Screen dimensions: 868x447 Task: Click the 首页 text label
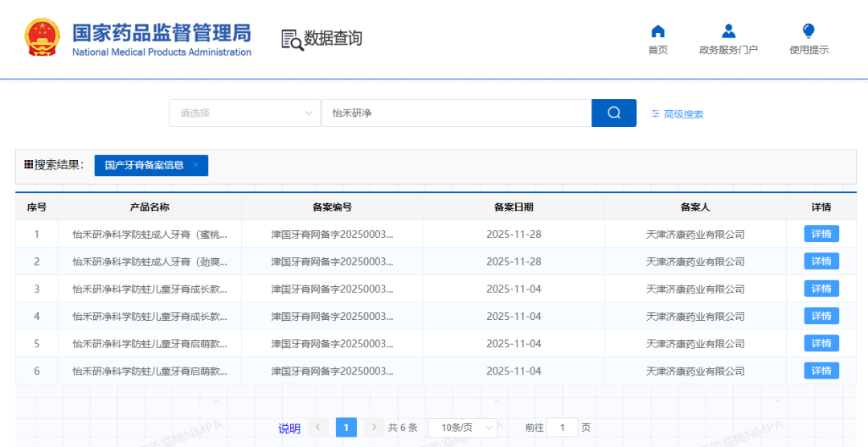657,50
